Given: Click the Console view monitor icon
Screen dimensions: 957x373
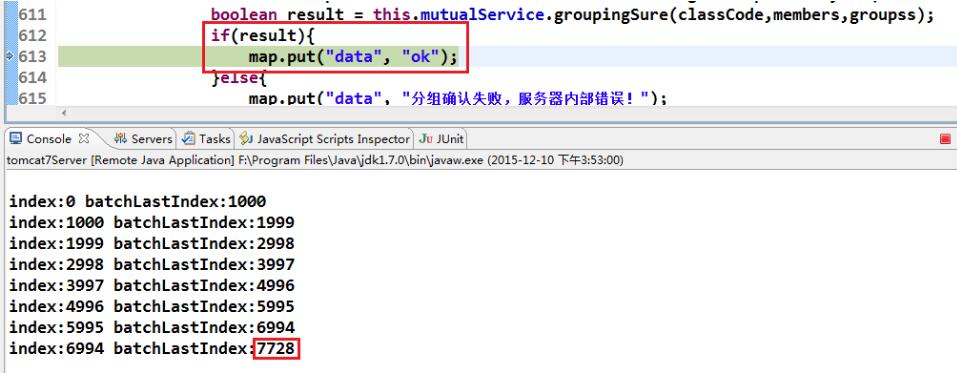Looking at the screenshot, I should pyautogui.click(x=16, y=139).
